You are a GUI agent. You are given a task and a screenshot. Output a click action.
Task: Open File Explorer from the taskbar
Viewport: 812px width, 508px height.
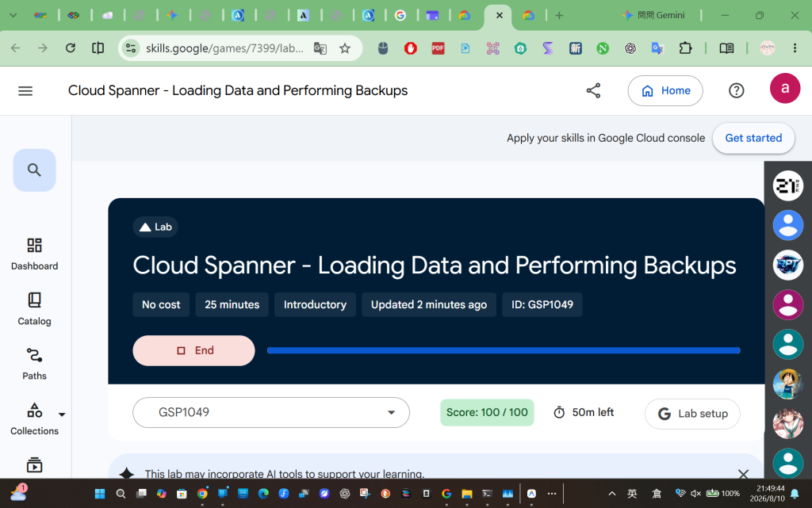coord(466,494)
